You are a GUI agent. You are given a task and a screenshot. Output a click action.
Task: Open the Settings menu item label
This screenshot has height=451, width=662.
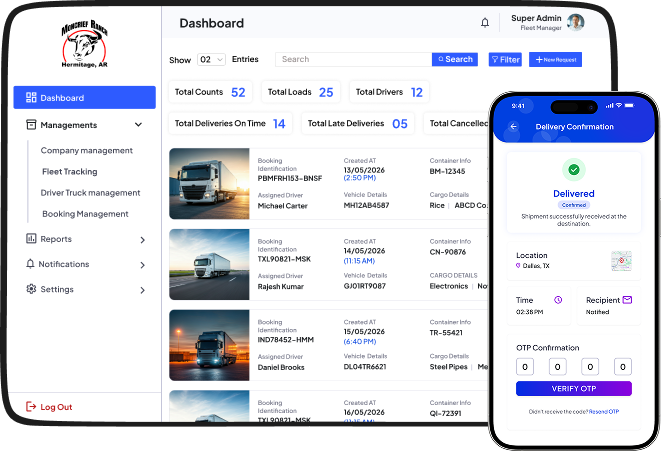click(57, 289)
